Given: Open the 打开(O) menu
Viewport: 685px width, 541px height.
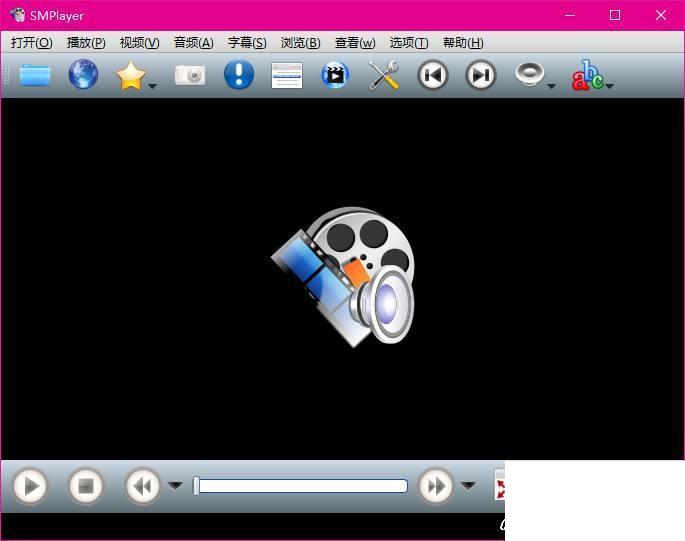Looking at the screenshot, I should pos(31,42).
